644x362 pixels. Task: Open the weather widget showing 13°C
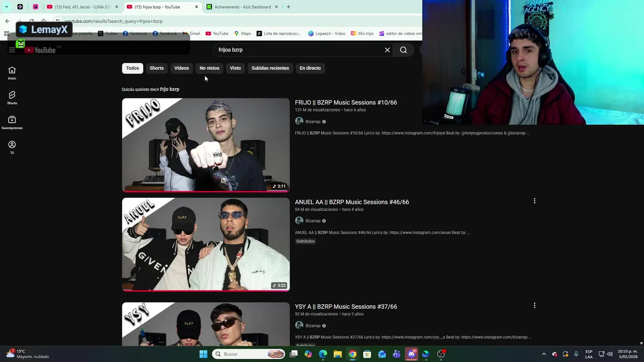28,354
